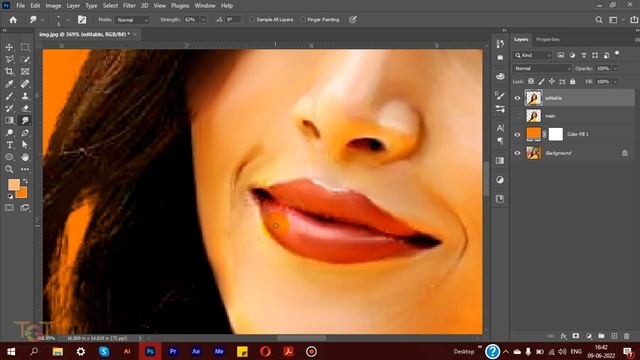
Task: Open the Fill dropdown arrow
Action: tap(615, 82)
